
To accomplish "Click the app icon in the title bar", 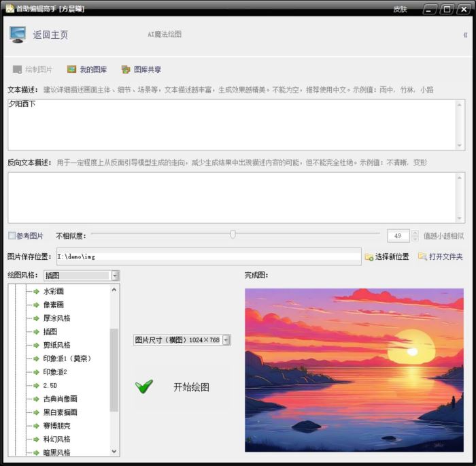I will pos(10,9).
